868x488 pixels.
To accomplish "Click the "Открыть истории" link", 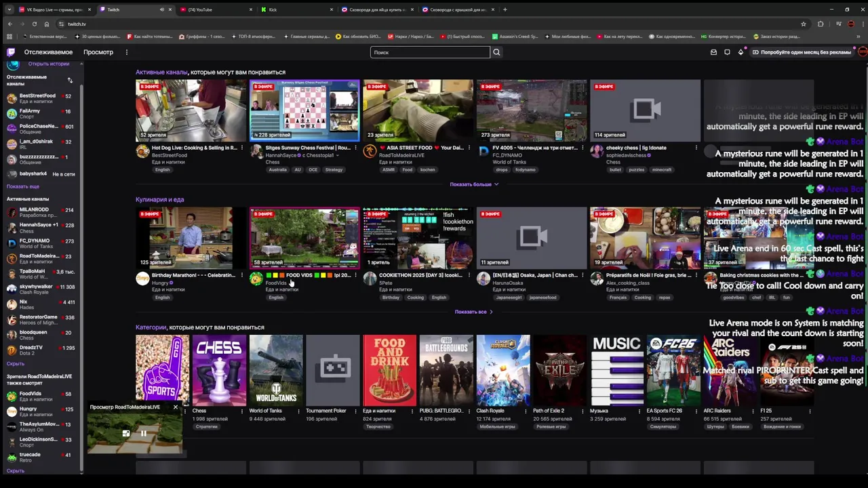I will pos(49,64).
